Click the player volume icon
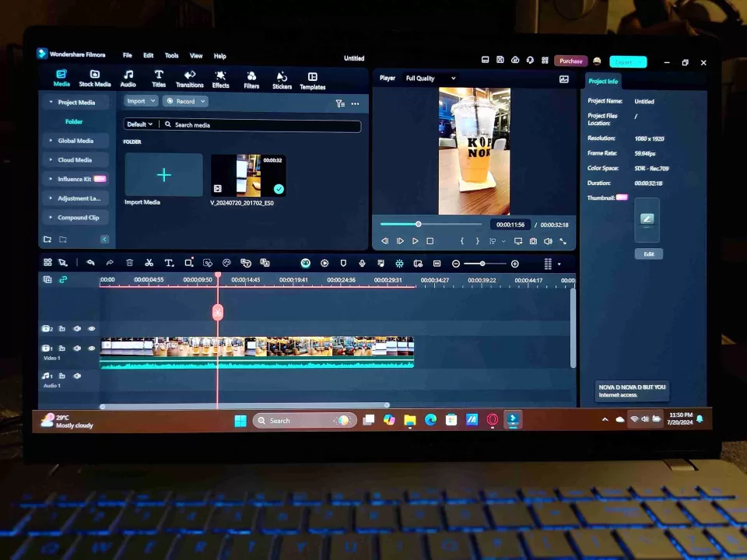The image size is (747, 560). coord(549,241)
